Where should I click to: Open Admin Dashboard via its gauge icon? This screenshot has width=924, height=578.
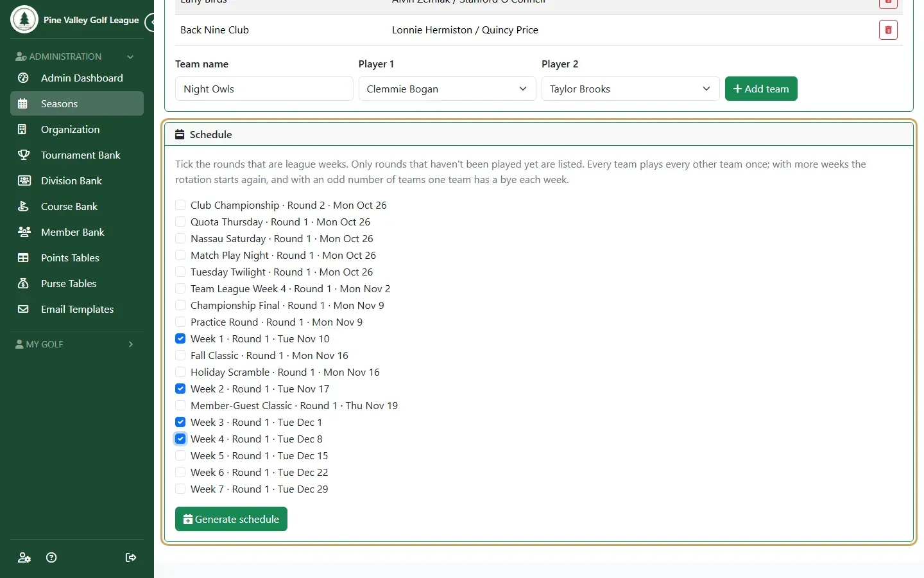23,78
